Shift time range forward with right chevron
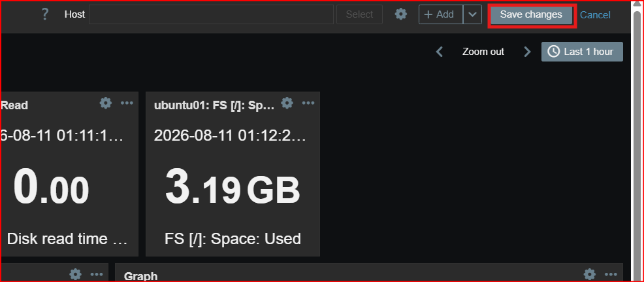 point(527,52)
